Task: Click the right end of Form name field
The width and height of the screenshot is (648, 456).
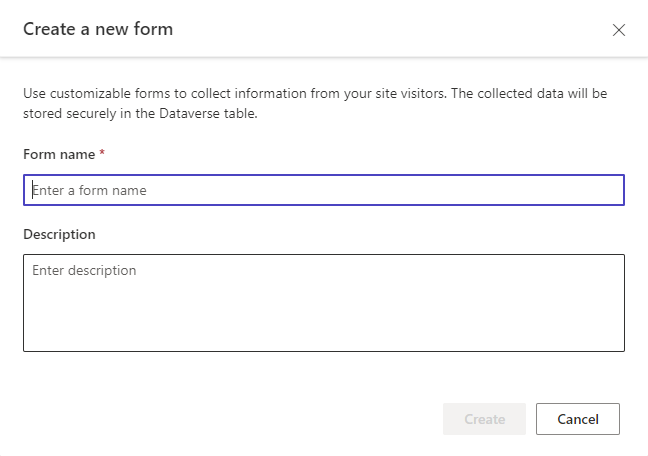Action: tap(600, 190)
